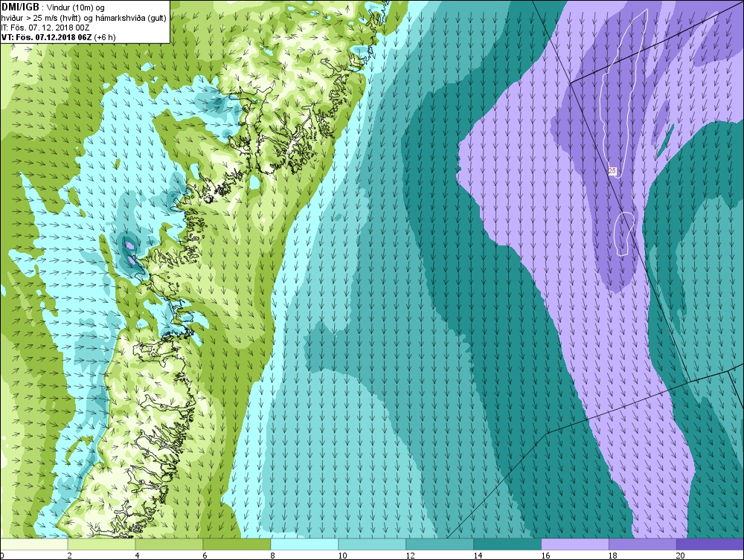
Task: Click the legend value "12"
Action: tap(410, 556)
